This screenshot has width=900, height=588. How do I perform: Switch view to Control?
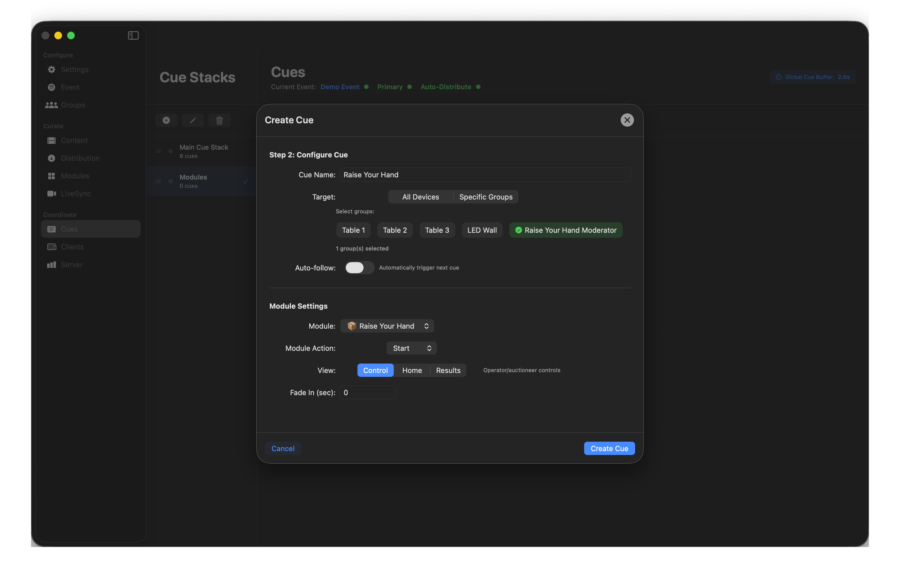375,370
